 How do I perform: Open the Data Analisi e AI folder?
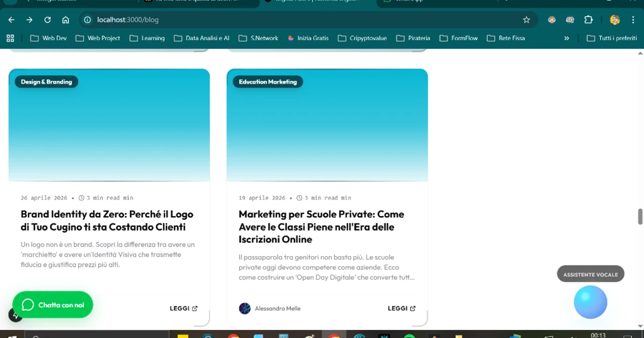tap(202, 38)
